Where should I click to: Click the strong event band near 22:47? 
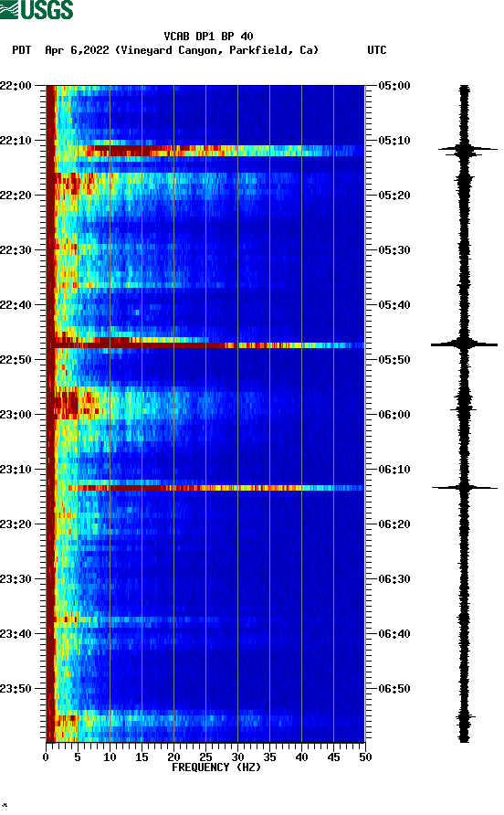click(205, 344)
